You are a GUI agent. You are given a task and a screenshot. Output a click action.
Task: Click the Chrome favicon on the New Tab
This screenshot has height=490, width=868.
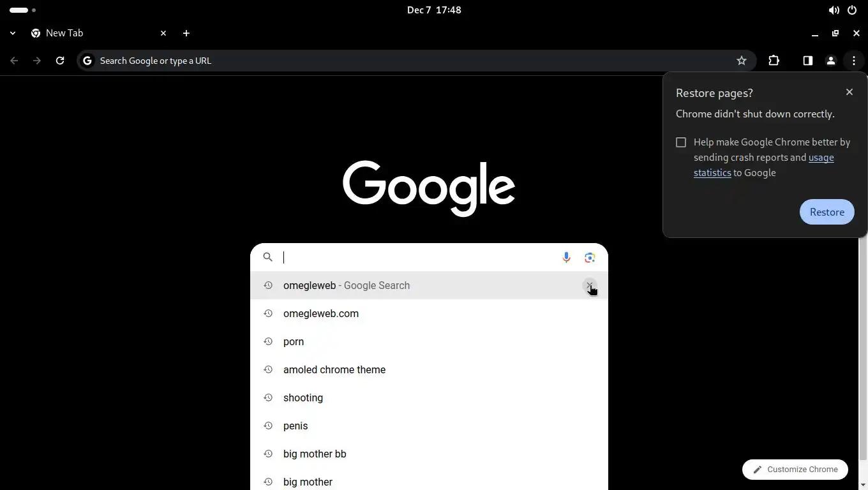(36, 33)
